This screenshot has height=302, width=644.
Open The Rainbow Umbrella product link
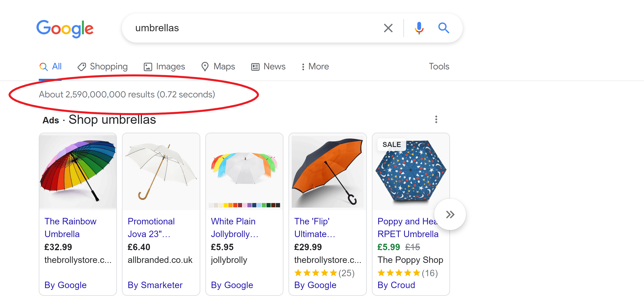coord(70,228)
